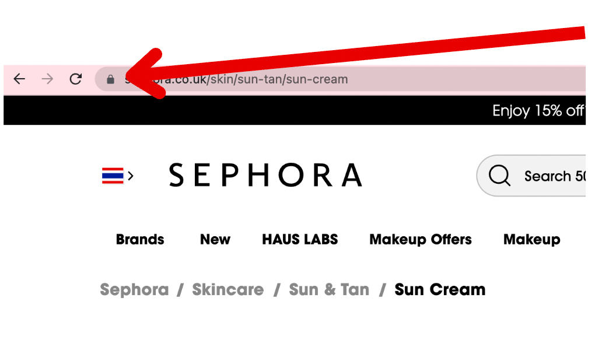Viewport: 609px width, 364px height.
Task: Click the Thailand flag country icon
Action: click(x=113, y=176)
